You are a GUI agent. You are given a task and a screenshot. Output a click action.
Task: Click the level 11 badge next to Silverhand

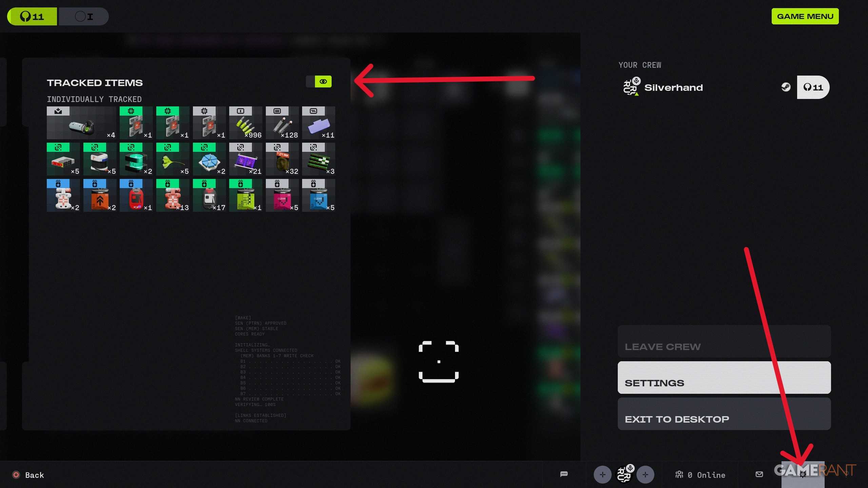coord(813,87)
